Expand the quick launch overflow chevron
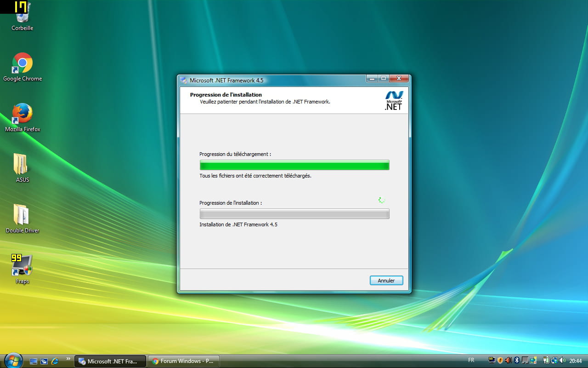 [68, 358]
